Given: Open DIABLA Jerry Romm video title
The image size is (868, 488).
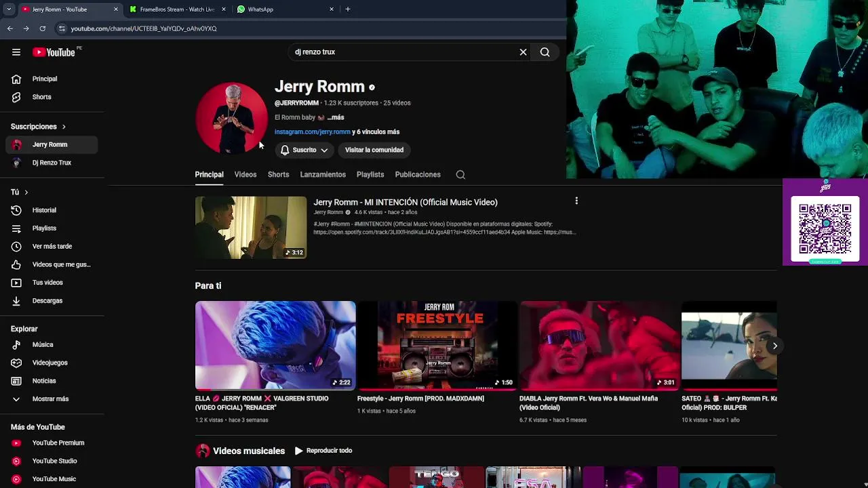Looking at the screenshot, I should [x=589, y=403].
